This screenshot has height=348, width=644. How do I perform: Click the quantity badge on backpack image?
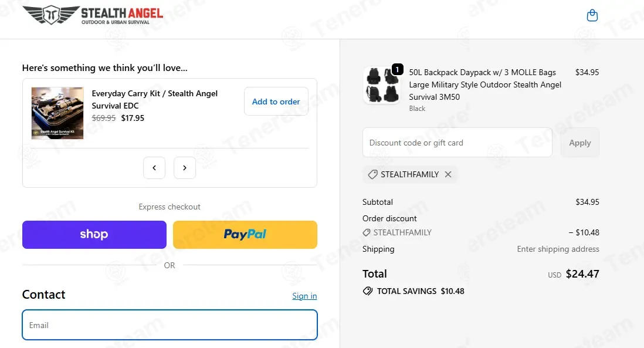click(x=397, y=70)
